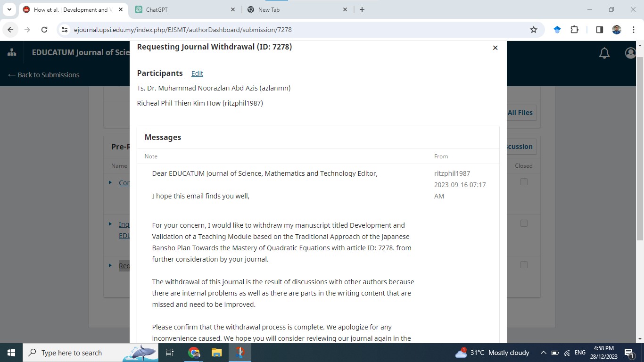The height and width of the screenshot is (362, 644).
Task: Toggle the browser side panel icon
Action: [599, 30]
